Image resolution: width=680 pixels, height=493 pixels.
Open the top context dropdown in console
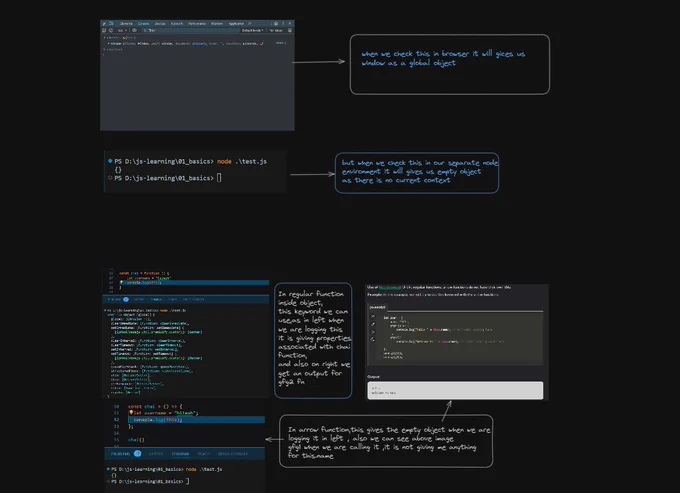pos(122,30)
